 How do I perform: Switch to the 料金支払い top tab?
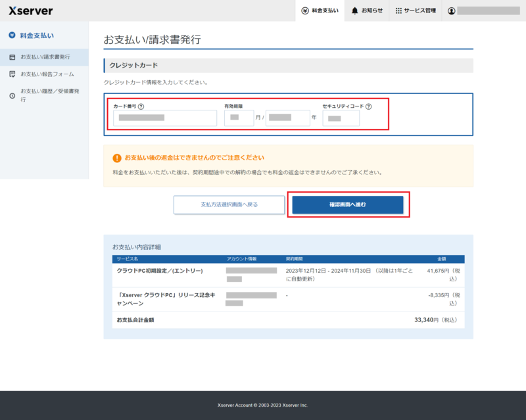tap(320, 11)
